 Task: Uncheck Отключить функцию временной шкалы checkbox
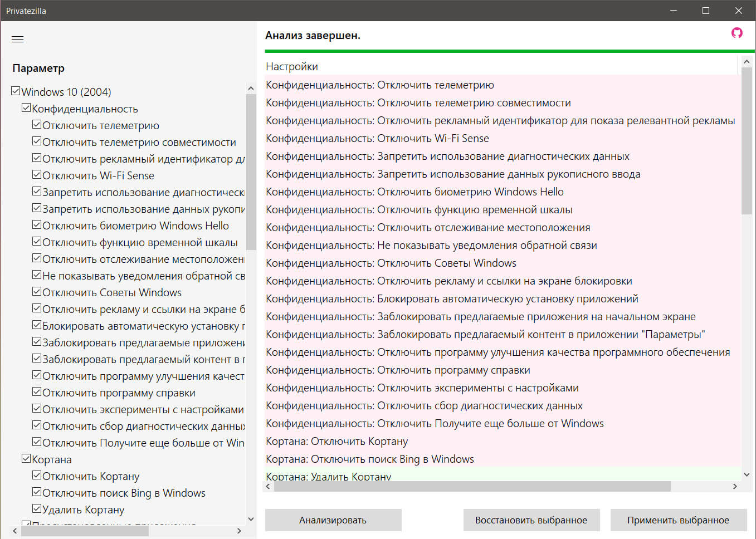click(37, 242)
